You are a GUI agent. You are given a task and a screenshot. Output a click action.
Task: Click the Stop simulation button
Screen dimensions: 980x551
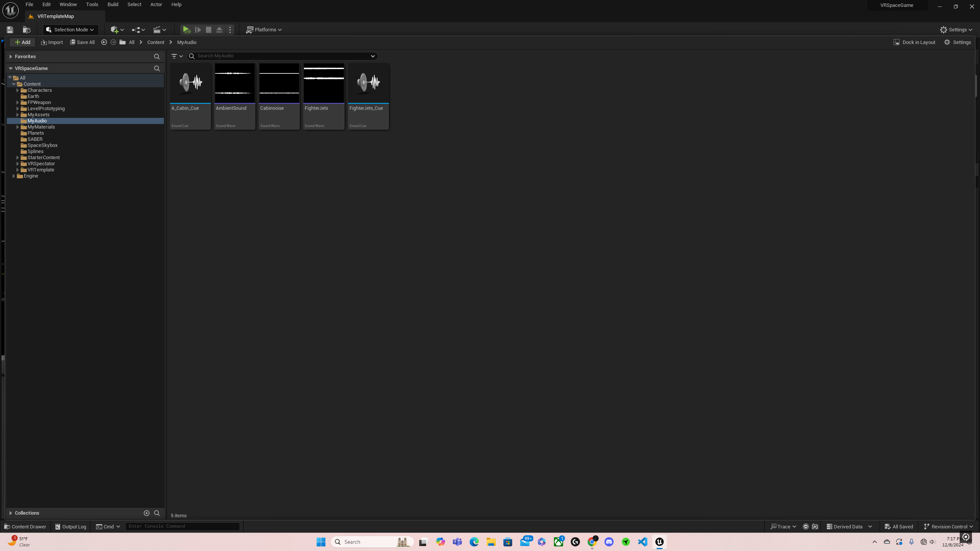coord(209,29)
